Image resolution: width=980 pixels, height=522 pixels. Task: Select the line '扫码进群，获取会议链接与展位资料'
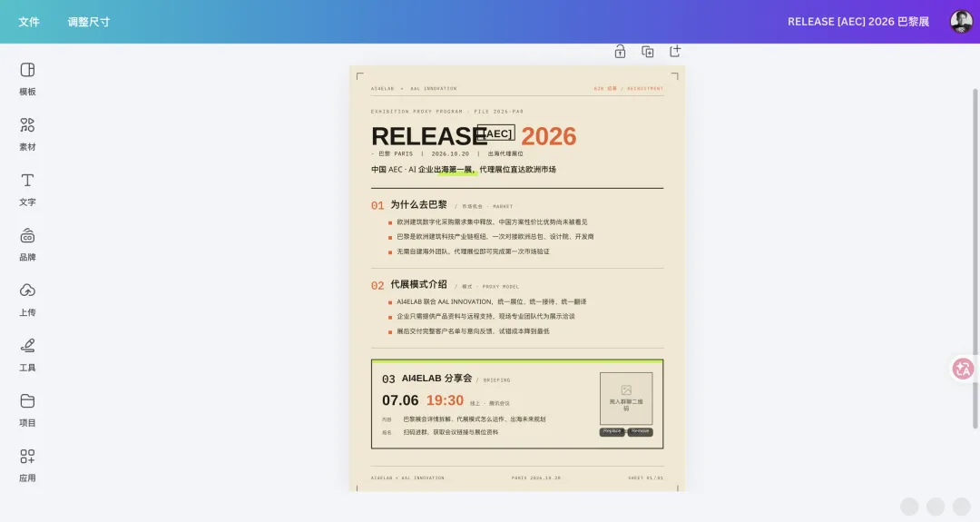point(451,433)
